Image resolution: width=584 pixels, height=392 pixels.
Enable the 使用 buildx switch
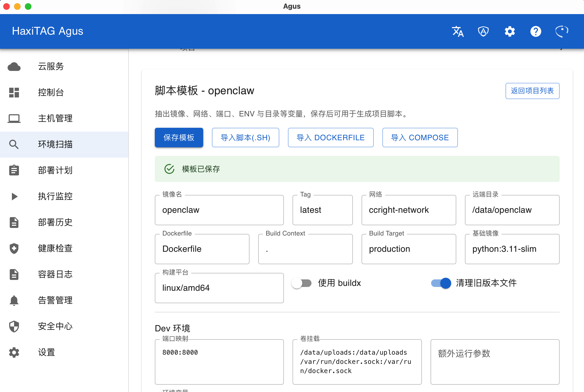[301, 283]
